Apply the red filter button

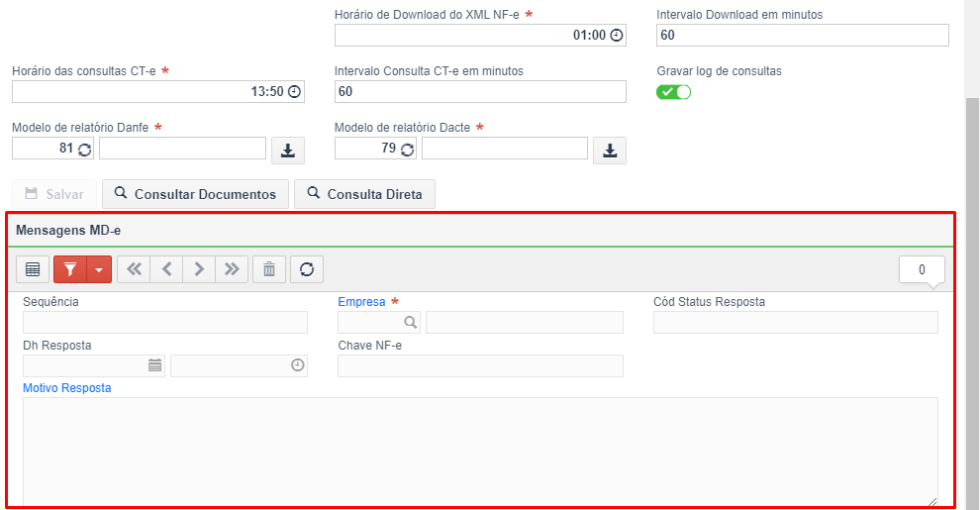pyautogui.click(x=70, y=269)
